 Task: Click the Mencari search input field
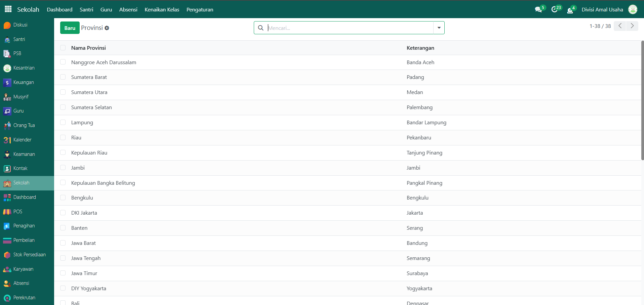[350, 28]
